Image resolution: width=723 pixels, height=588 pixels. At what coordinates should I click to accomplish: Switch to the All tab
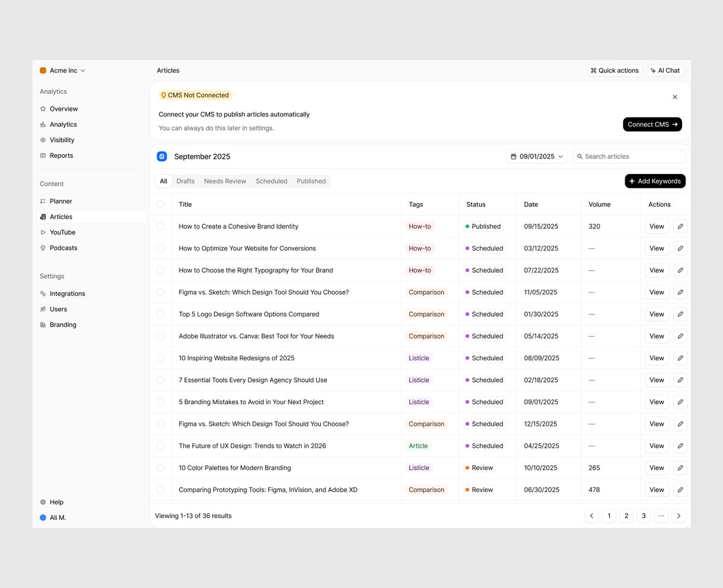tap(163, 181)
